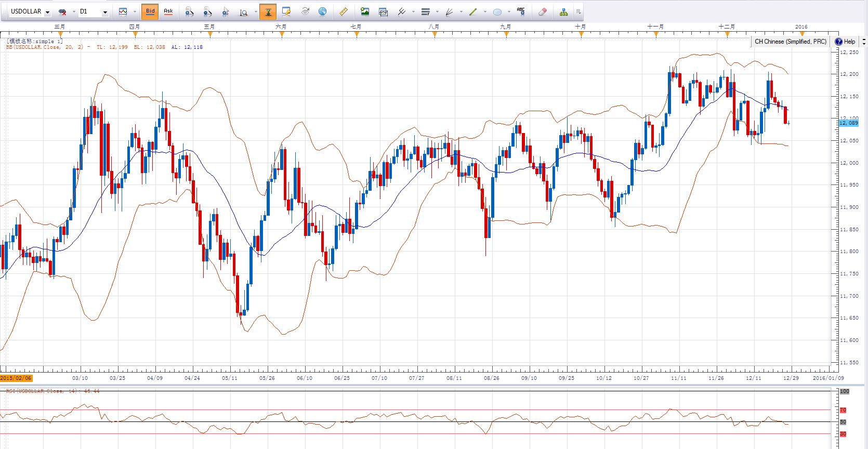Click the blue radar globe icon
The width and height of the screenshot is (868, 449).
(x=323, y=11)
